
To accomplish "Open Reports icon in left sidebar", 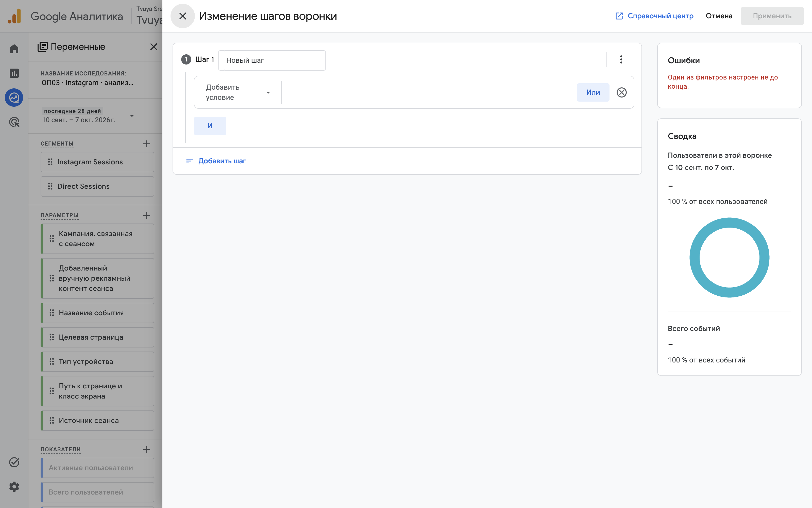I will [14, 73].
